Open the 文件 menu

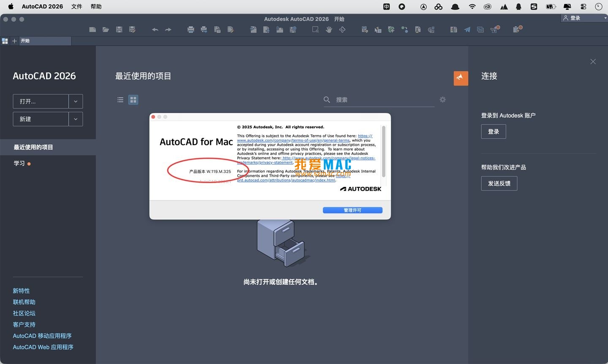[x=76, y=6]
